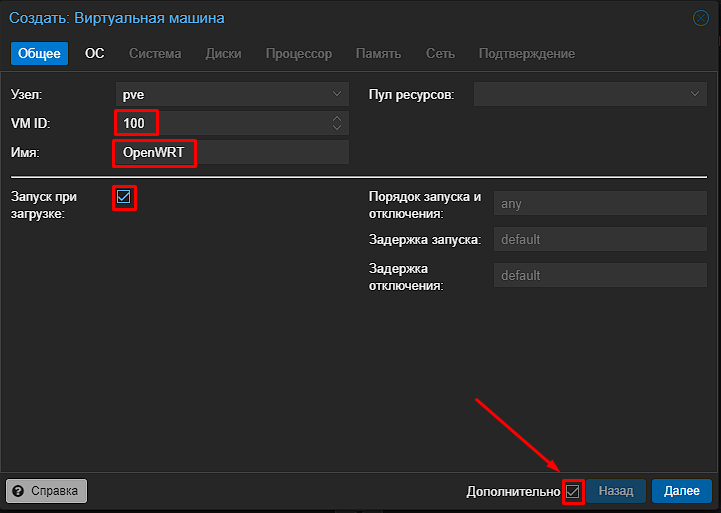Open the Процессор tab

[299, 53]
